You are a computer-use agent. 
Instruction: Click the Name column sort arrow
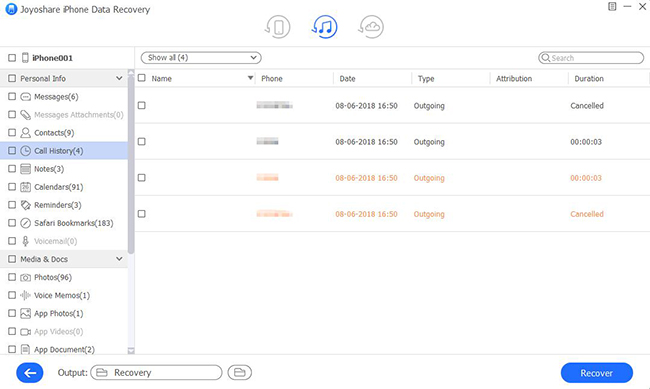[x=250, y=78]
